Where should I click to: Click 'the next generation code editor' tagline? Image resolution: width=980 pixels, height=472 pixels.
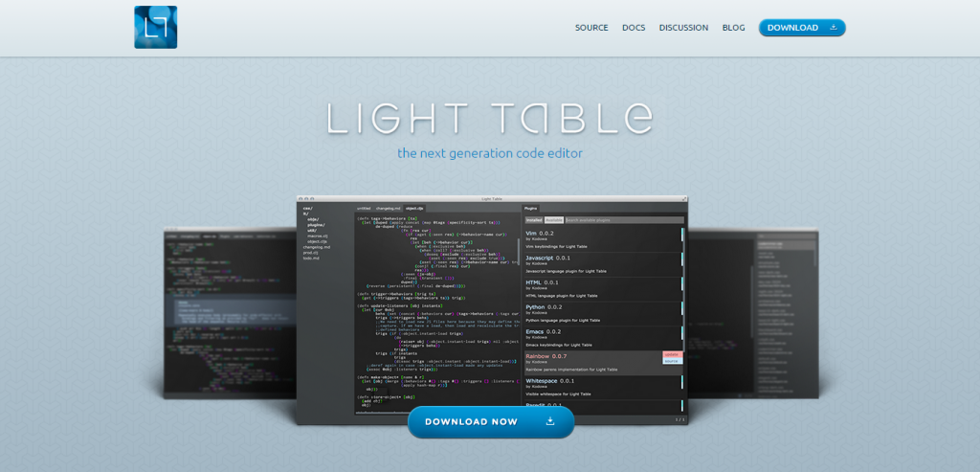[490, 153]
